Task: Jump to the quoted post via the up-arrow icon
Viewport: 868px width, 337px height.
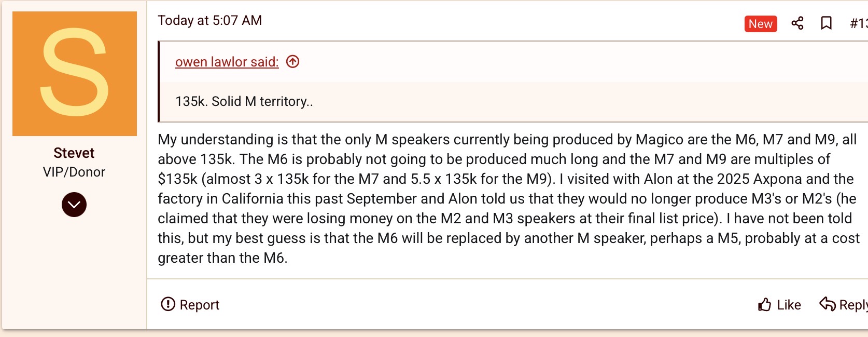Action: (293, 62)
